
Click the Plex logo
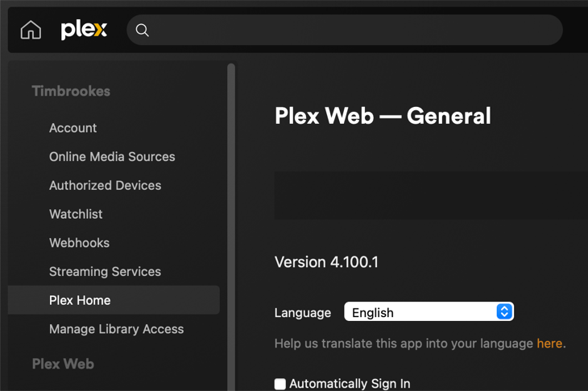tap(84, 31)
